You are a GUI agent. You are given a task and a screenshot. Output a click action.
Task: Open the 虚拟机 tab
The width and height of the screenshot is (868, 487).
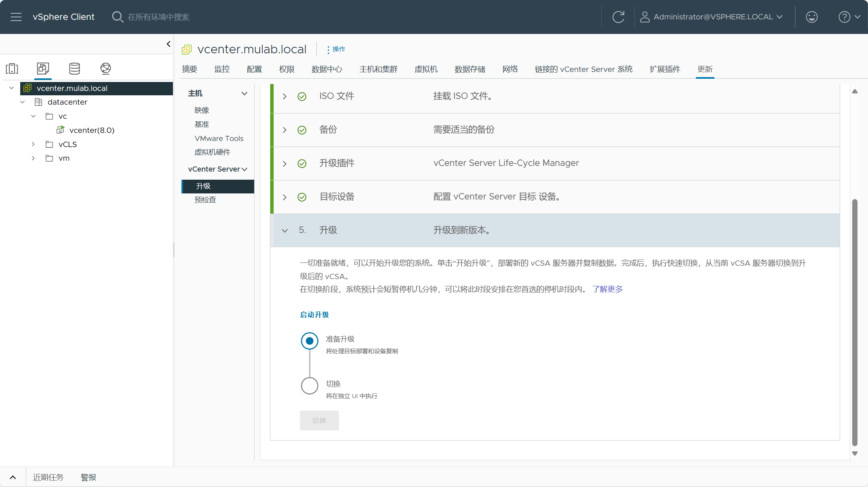pos(426,69)
